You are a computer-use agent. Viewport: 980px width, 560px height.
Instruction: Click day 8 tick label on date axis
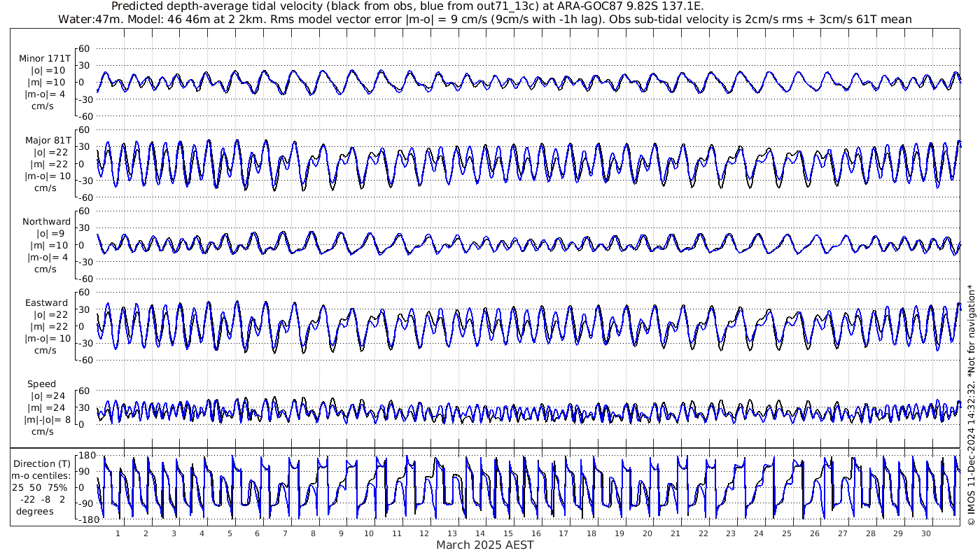pos(313,533)
